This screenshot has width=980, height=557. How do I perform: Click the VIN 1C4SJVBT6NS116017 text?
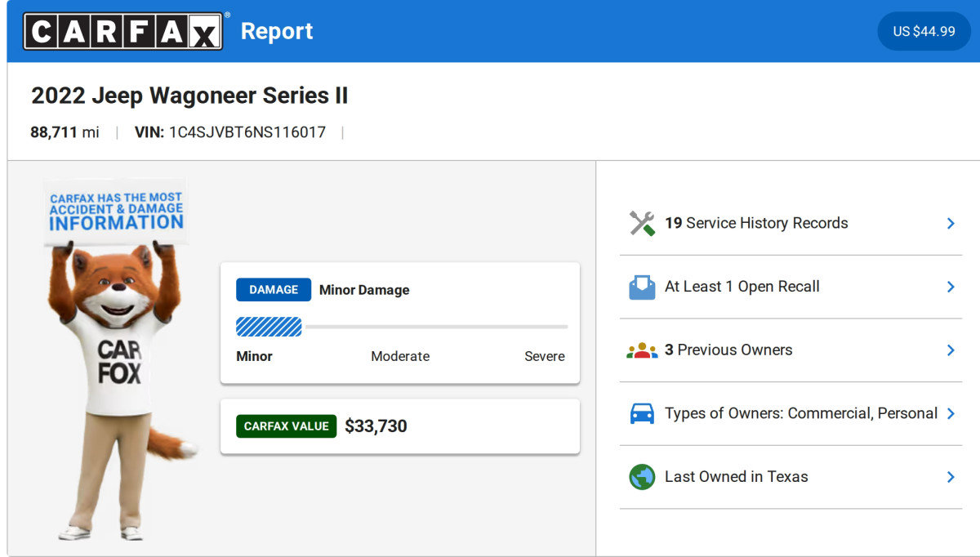tap(230, 132)
